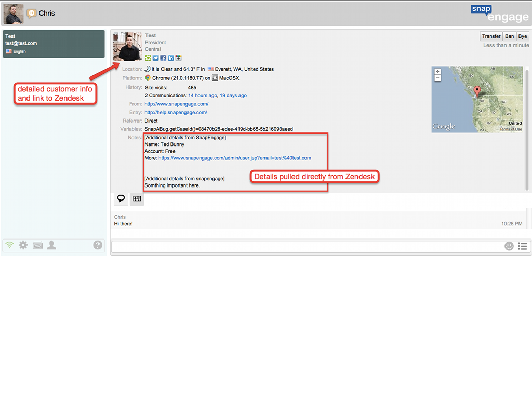Open settings with the gear icon
The width and height of the screenshot is (532, 399).
[x=23, y=245]
